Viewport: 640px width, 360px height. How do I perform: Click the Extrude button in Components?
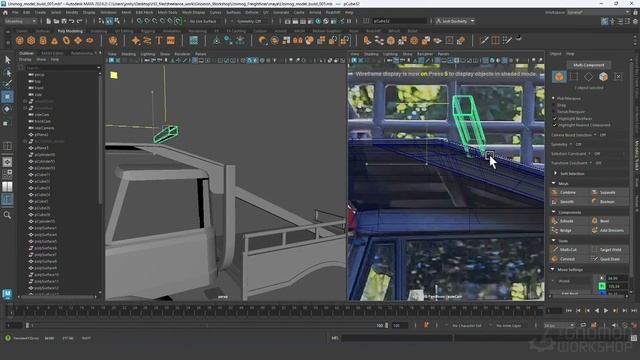(x=569, y=221)
